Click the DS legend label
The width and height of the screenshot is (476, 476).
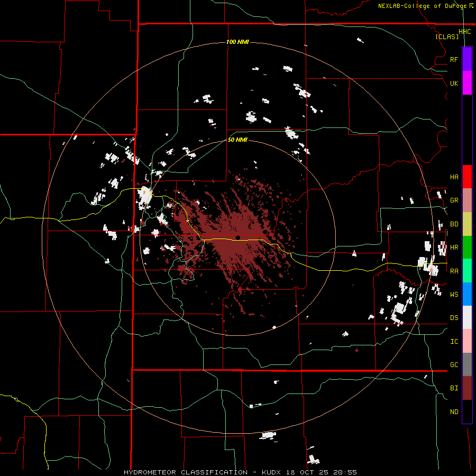(454, 318)
